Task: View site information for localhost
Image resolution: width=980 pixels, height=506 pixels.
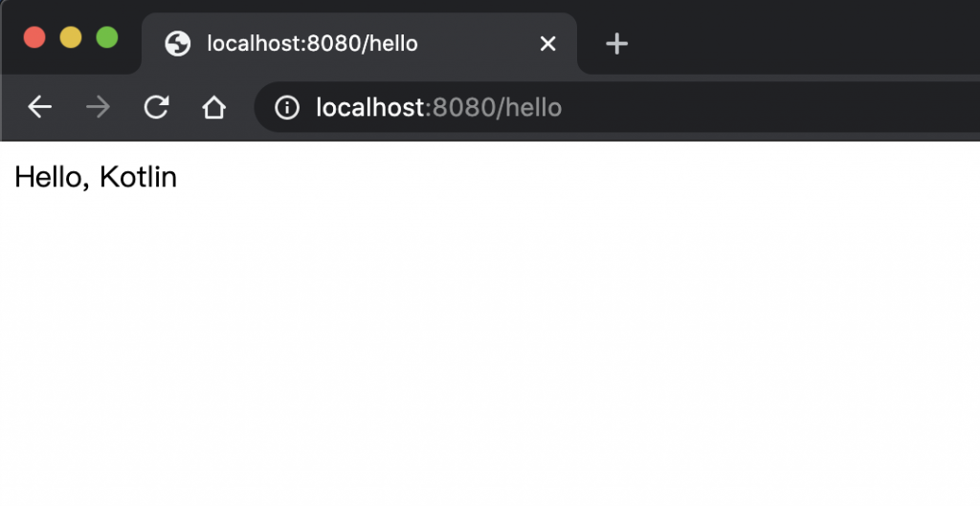Action: [287, 107]
